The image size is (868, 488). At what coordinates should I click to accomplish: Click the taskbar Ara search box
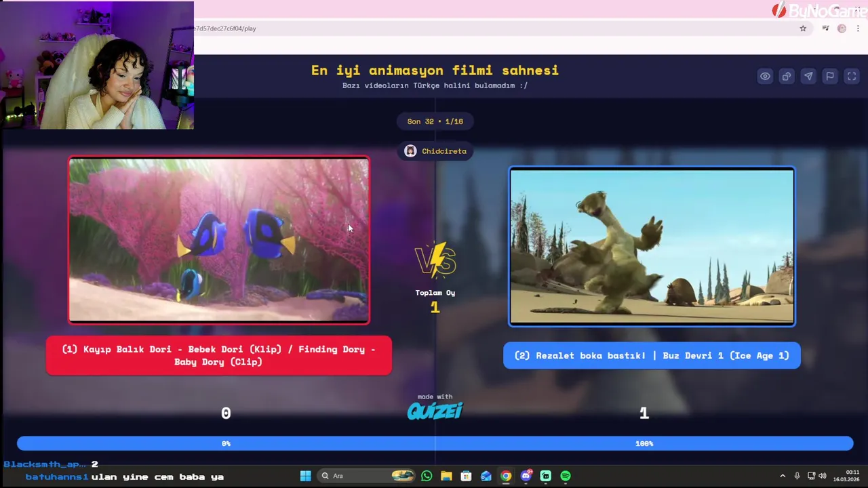click(368, 476)
